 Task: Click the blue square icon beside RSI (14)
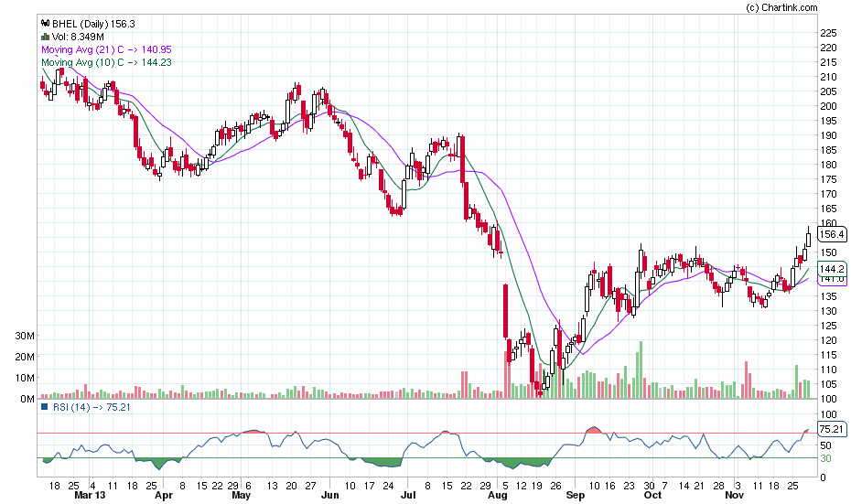pos(45,407)
